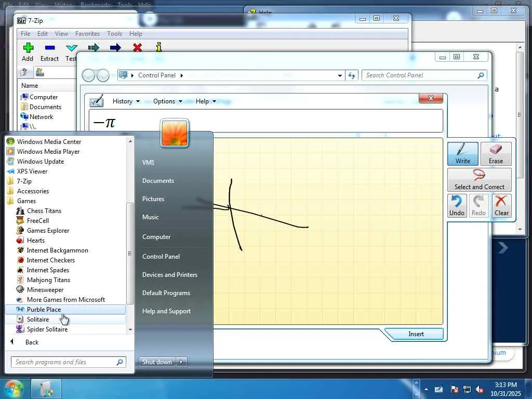The image size is (532, 399).
Task: Click the Delete red X icon in 7-Zip
Action: coord(137,47)
